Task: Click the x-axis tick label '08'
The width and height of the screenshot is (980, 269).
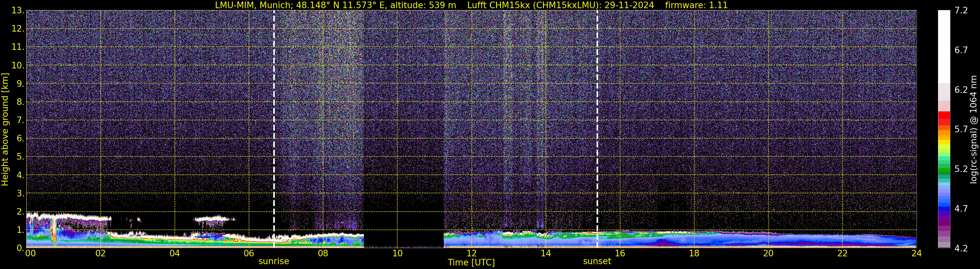Action: coord(323,253)
